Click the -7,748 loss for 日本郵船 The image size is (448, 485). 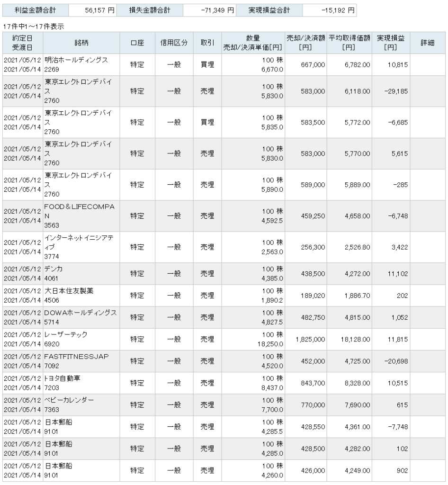point(398,427)
